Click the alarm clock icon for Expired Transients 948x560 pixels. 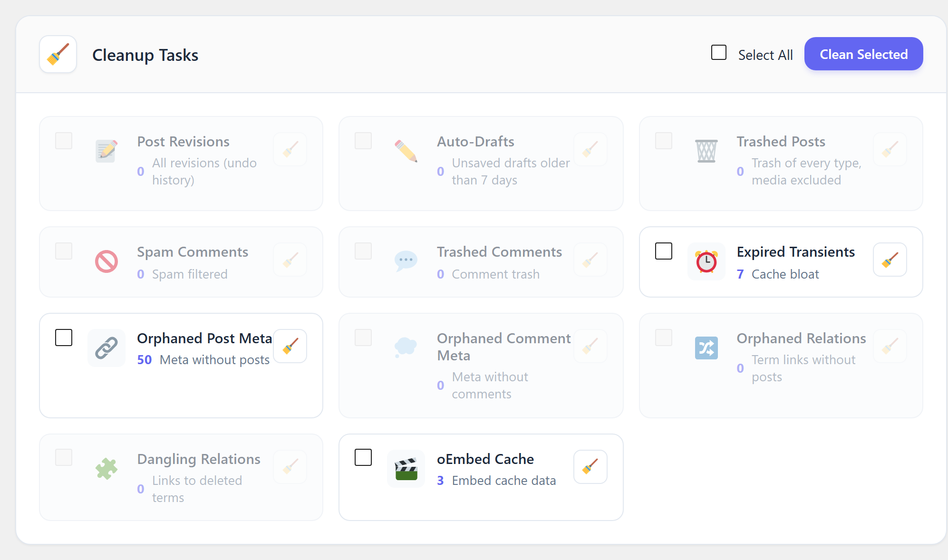(x=706, y=261)
